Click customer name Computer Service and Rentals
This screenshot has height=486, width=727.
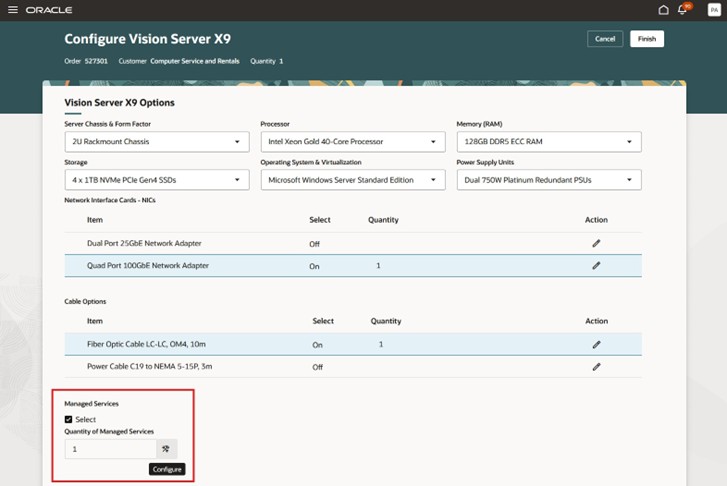(x=195, y=61)
